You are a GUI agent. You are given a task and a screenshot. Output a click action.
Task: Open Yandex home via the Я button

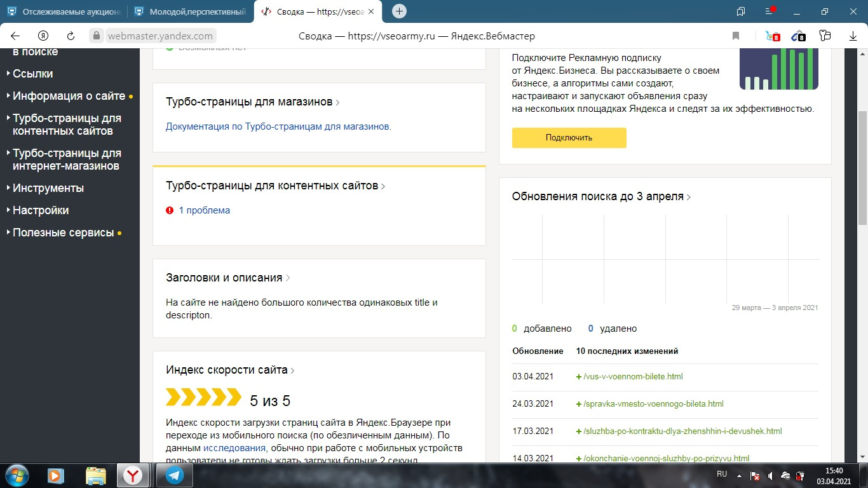click(43, 36)
